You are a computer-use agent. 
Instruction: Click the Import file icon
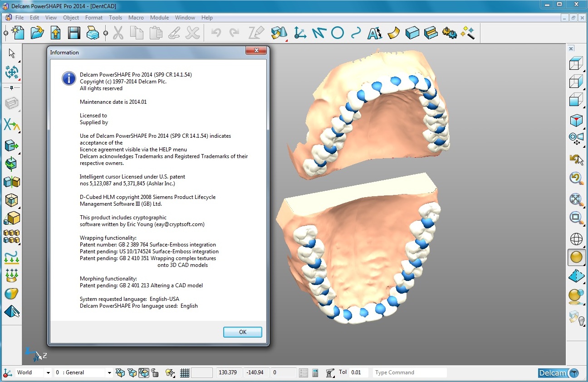point(55,33)
